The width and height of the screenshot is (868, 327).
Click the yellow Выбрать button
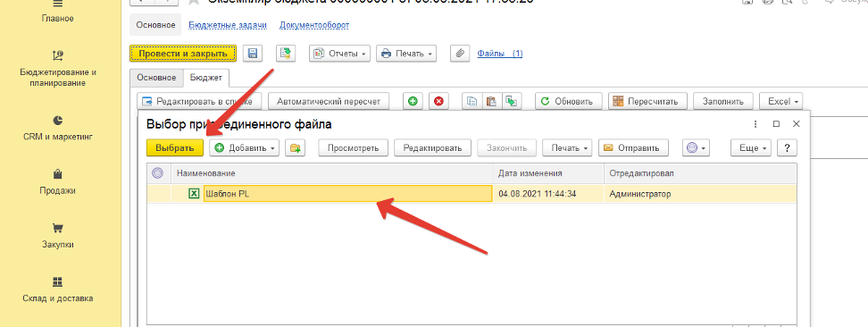click(175, 148)
